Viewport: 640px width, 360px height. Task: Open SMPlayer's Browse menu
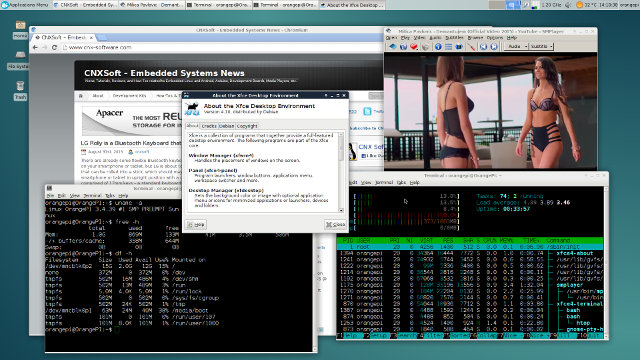(x=475, y=38)
